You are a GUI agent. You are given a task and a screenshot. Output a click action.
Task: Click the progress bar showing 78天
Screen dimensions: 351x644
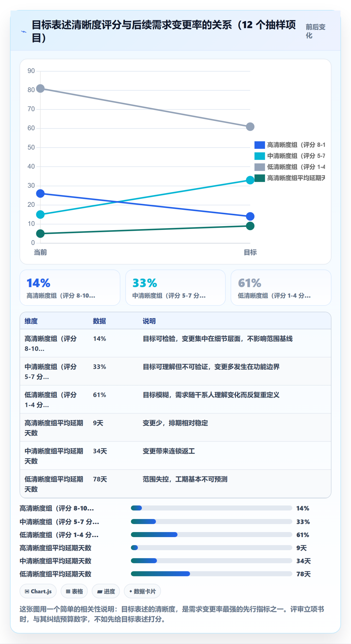point(211,574)
